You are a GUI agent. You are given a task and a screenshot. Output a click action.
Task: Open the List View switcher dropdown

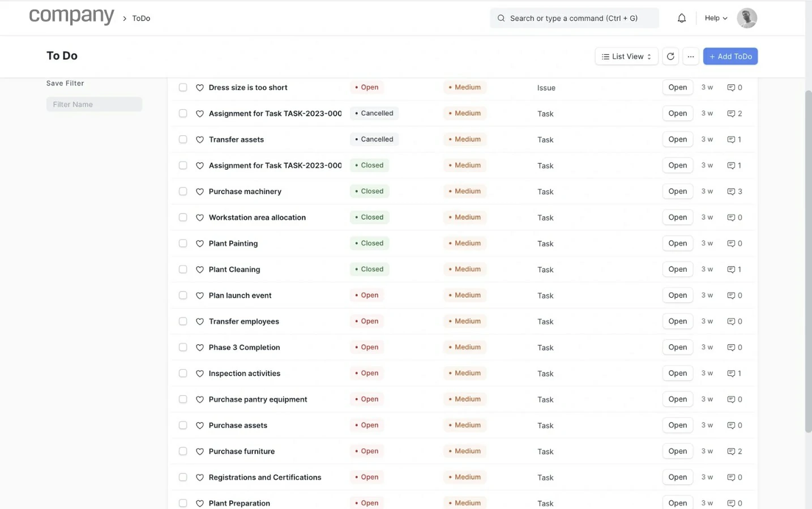tap(626, 56)
